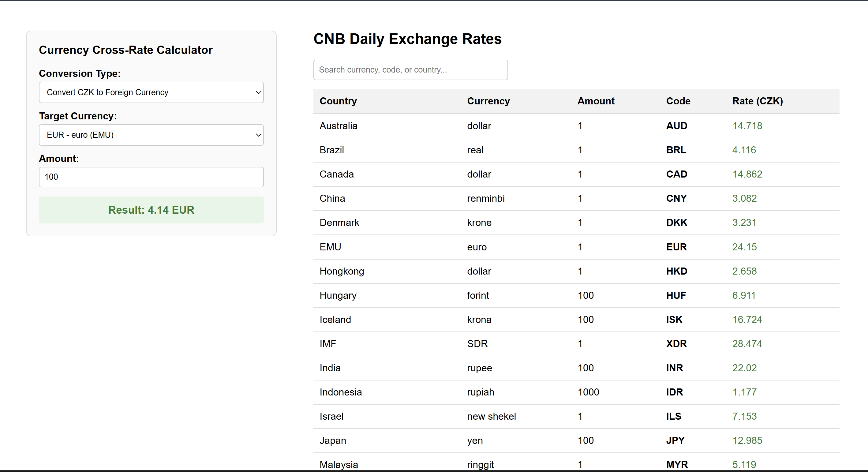Click the CNY currency code
868x472 pixels.
pos(676,198)
